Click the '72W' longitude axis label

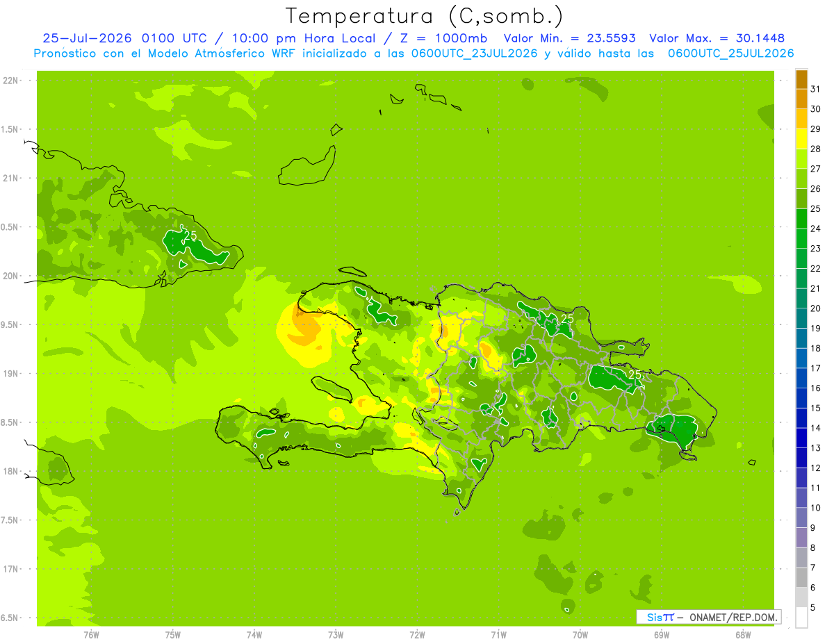pos(417,635)
